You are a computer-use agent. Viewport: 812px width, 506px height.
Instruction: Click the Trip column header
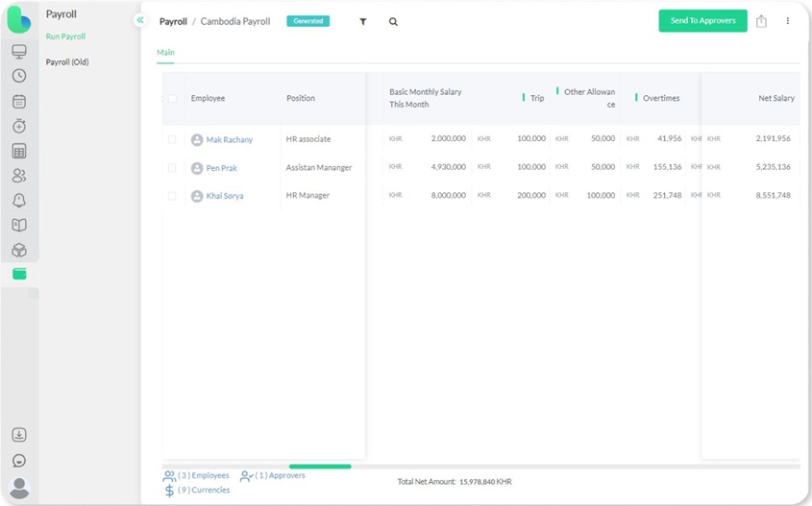pos(537,98)
